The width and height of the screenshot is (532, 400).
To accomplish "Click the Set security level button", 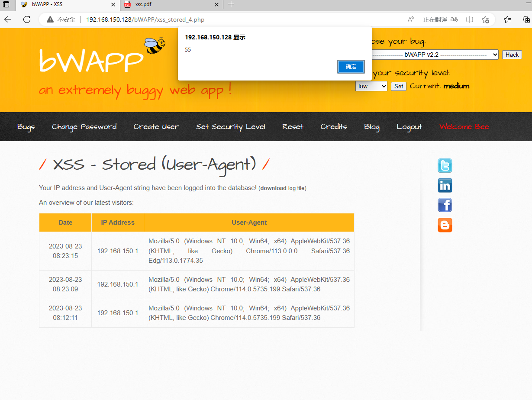I will point(399,86).
